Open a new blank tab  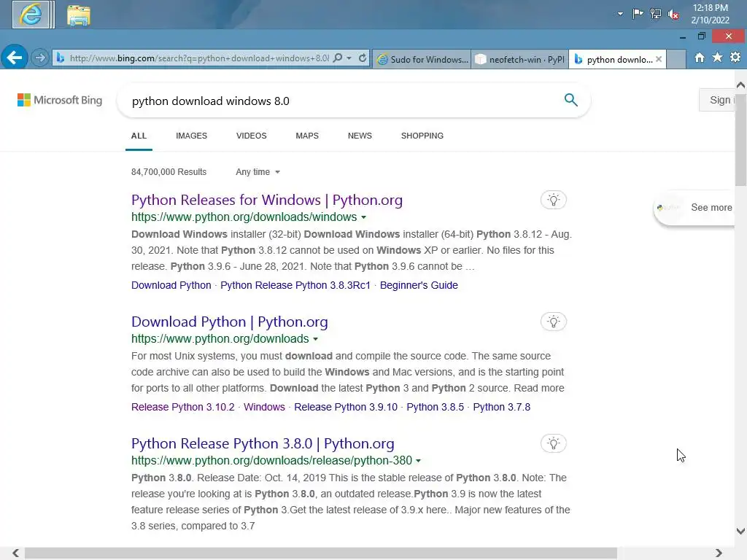(x=676, y=59)
